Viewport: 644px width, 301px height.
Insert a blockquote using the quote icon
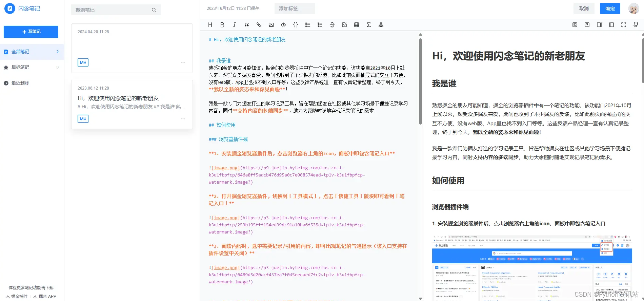tap(247, 25)
